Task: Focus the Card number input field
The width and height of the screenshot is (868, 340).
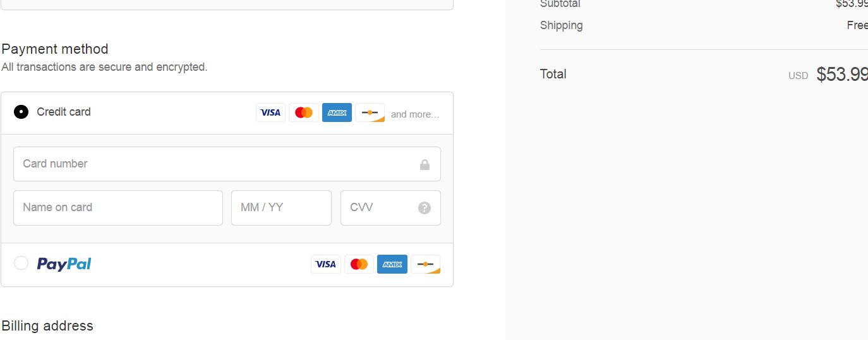Action: [x=215, y=164]
